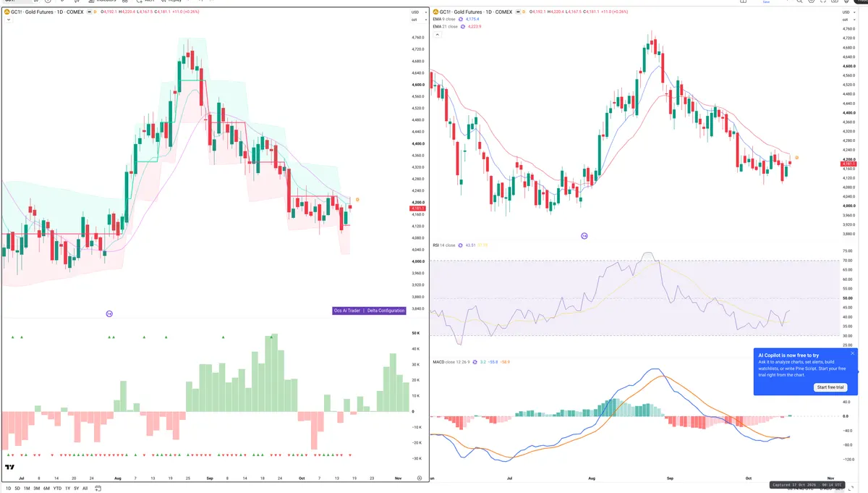Select the YTD time range
This screenshot has height=493, width=868.
coord(57,489)
